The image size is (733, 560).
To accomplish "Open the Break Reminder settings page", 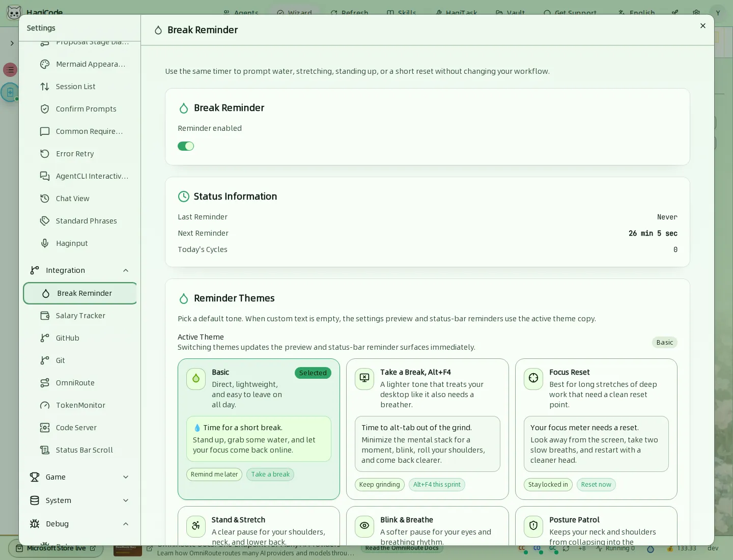I will click(80, 293).
